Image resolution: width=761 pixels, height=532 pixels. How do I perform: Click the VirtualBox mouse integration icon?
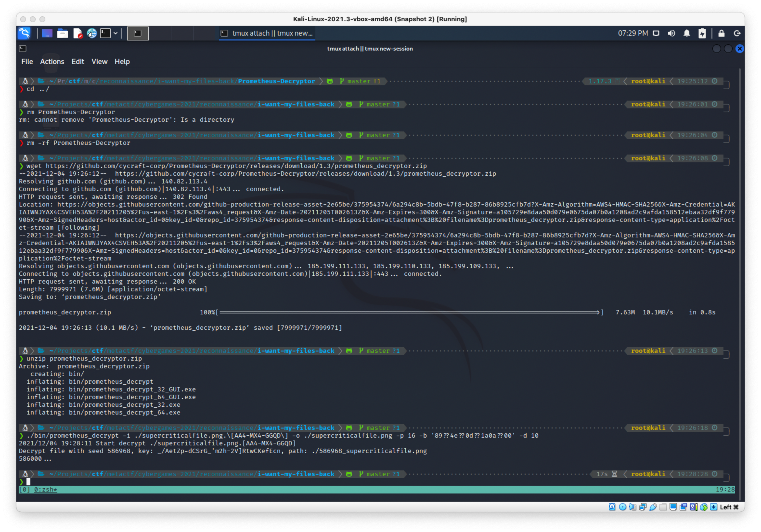[704, 507]
